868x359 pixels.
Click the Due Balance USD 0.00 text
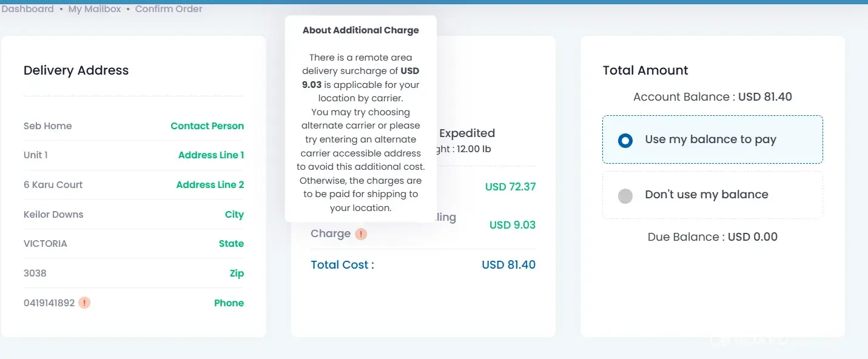[712, 237]
